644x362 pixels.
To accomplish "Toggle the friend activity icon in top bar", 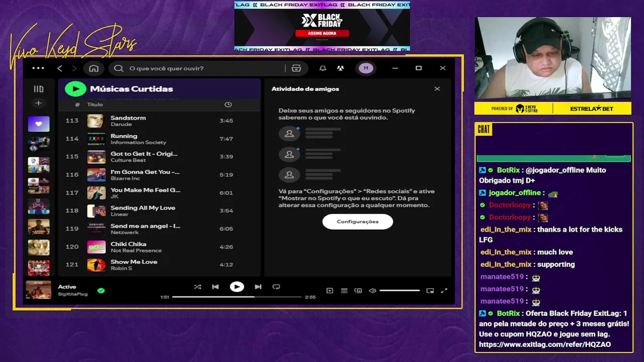I will point(341,68).
